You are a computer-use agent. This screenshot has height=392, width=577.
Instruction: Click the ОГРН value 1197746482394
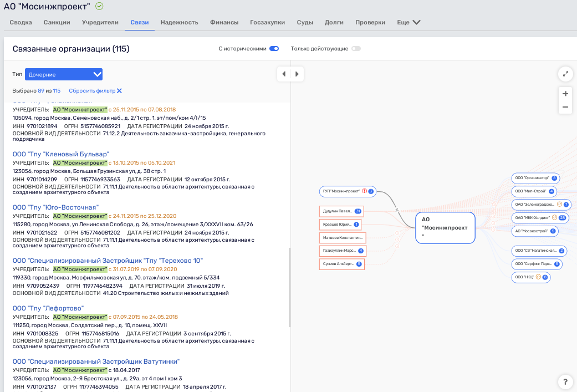coord(103,286)
